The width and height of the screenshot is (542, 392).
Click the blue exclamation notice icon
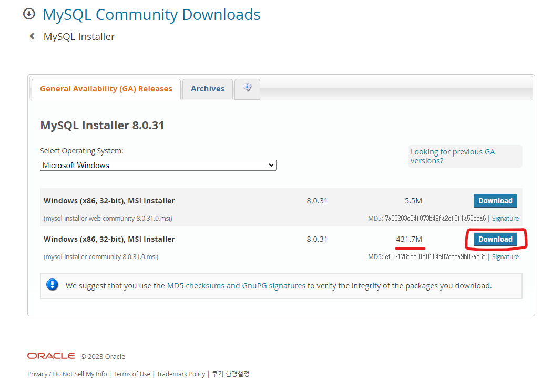pos(53,285)
